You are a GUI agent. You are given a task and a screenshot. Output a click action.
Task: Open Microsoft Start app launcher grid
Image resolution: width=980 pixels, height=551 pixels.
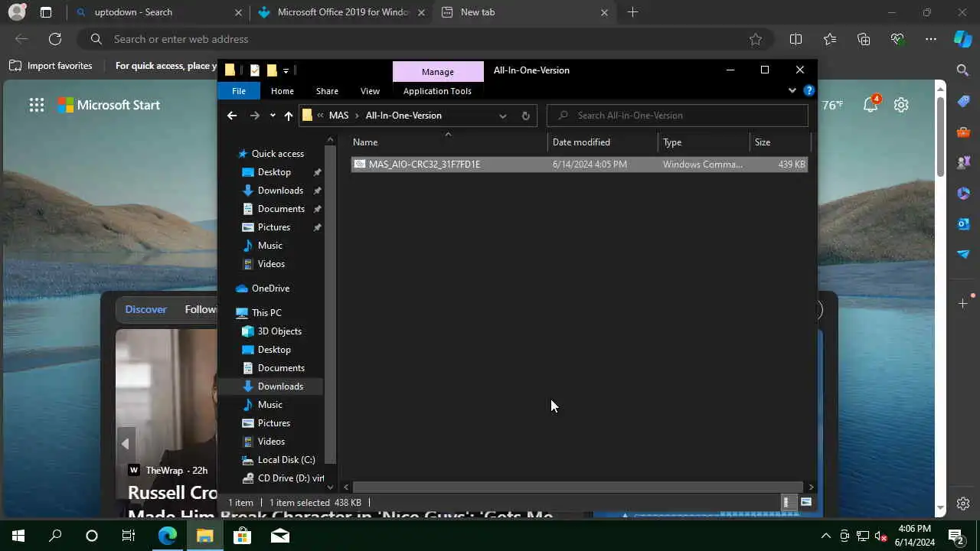point(37,106)
